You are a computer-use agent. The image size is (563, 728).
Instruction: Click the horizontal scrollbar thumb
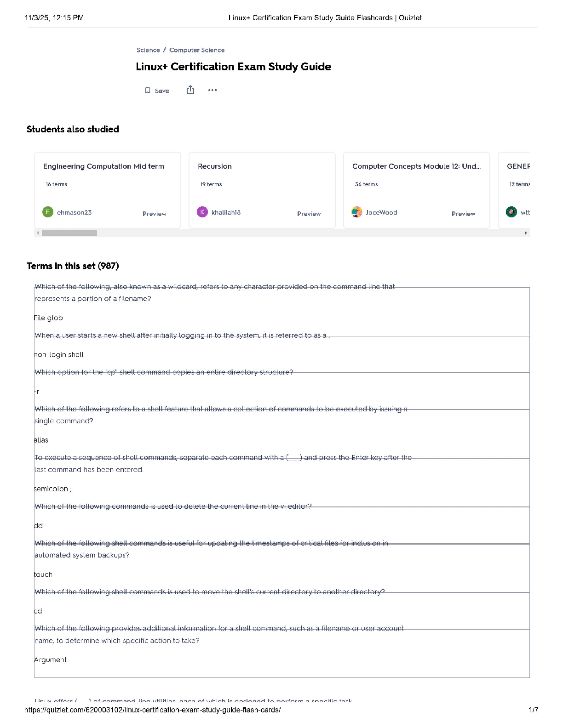[69, 233]
